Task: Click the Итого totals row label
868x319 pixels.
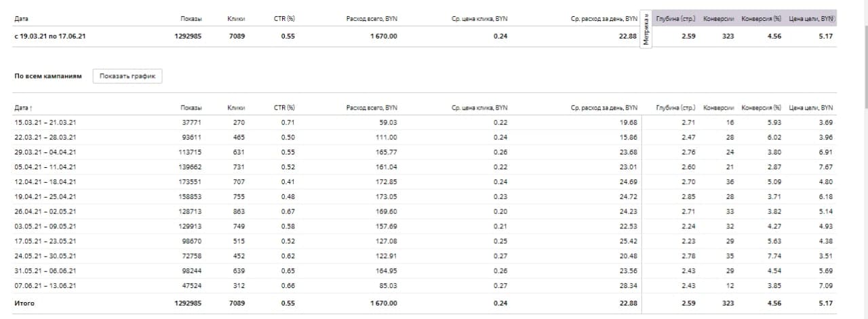Action: click(x=24, y=303)
